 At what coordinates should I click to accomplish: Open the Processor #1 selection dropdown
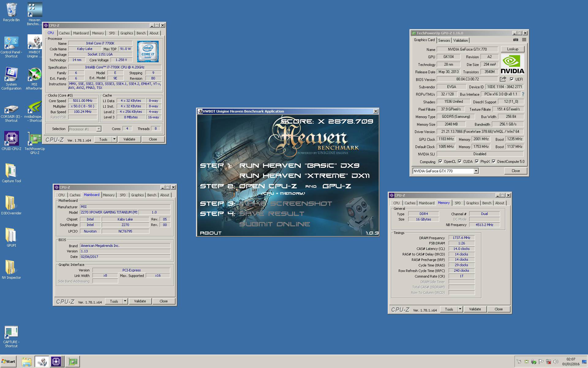point(99,129)
